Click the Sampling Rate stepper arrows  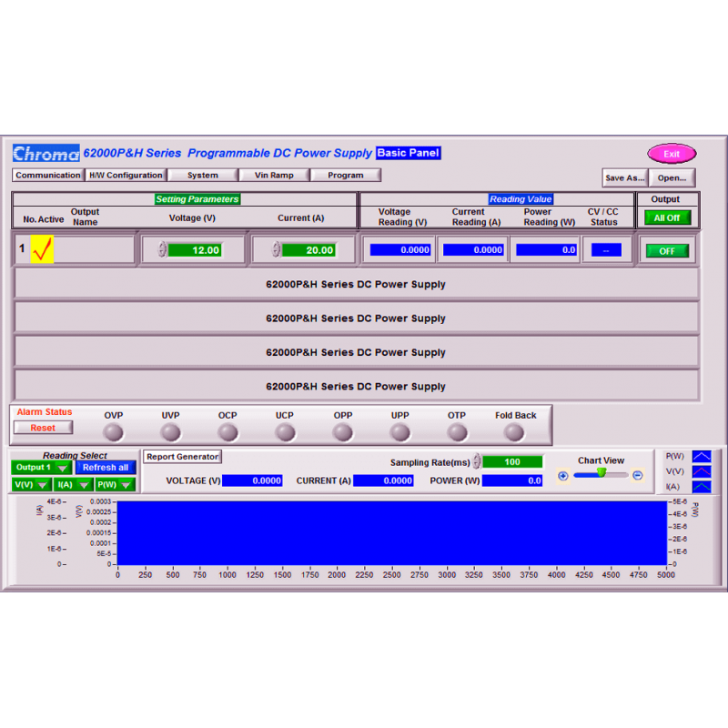tap(477, 461)
